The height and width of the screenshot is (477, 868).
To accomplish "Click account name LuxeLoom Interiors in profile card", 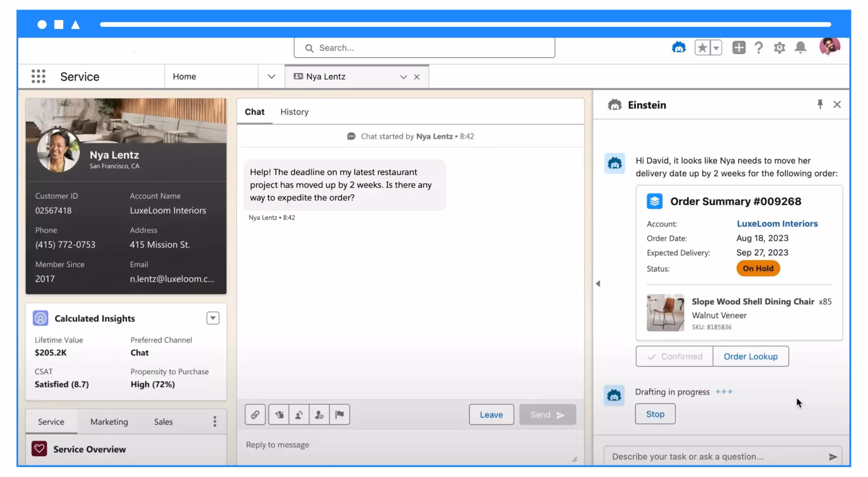I will point(168,210).
